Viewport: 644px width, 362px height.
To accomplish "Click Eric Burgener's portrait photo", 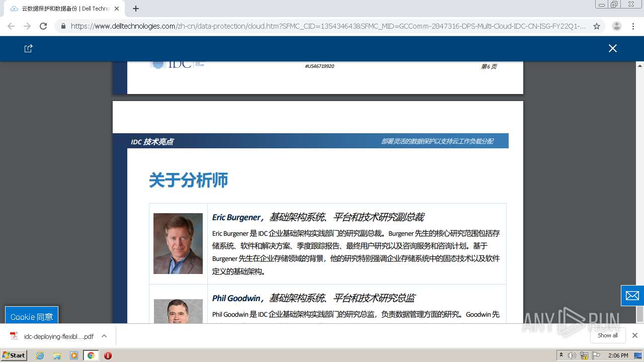I will tap(178, 243).
